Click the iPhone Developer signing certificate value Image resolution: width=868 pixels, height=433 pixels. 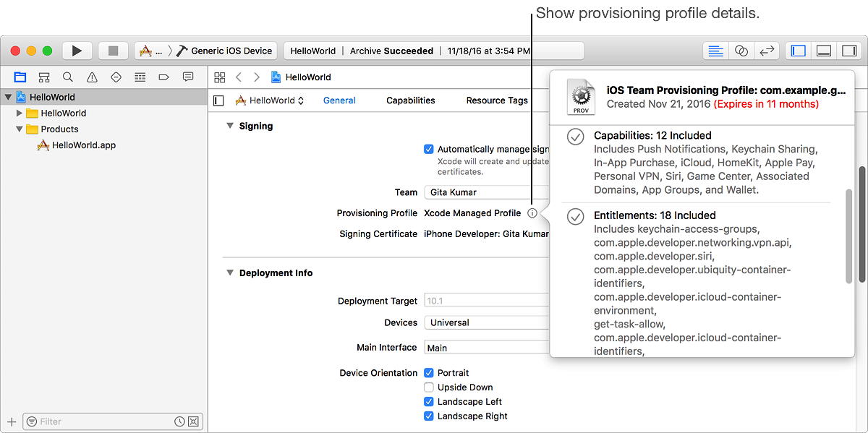(x=486, y=234)
